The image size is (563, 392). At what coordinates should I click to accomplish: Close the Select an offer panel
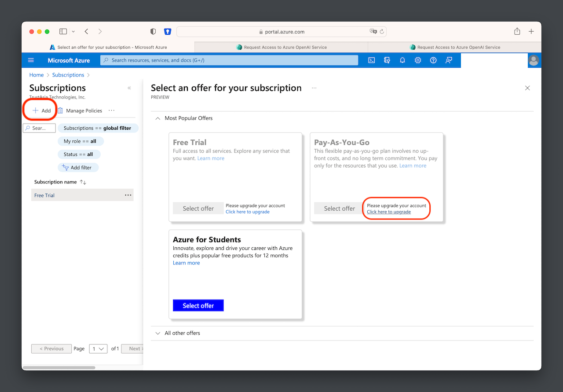coord(527,88)
